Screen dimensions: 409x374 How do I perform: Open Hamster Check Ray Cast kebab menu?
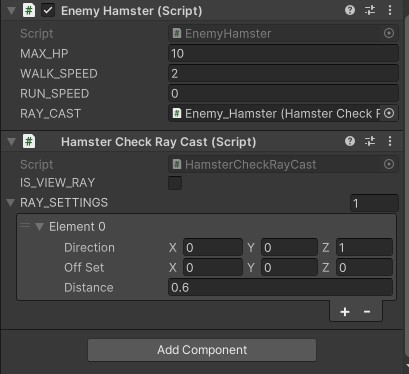390,141
